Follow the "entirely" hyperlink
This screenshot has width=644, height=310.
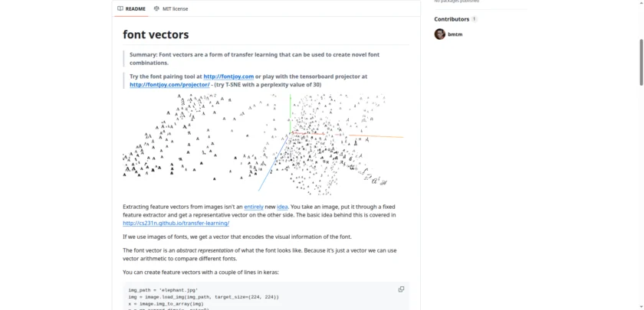pyautogui.click(x=254, y=207)
